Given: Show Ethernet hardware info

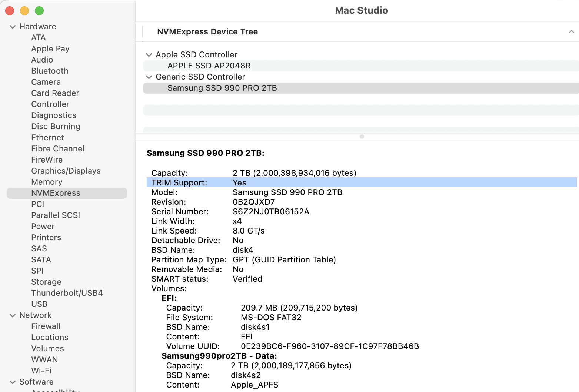Looking at the screenshot, I should 48,138.
